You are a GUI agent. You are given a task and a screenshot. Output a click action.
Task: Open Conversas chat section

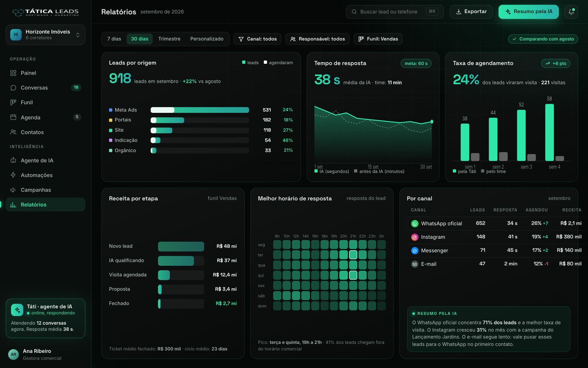[45, 88]
